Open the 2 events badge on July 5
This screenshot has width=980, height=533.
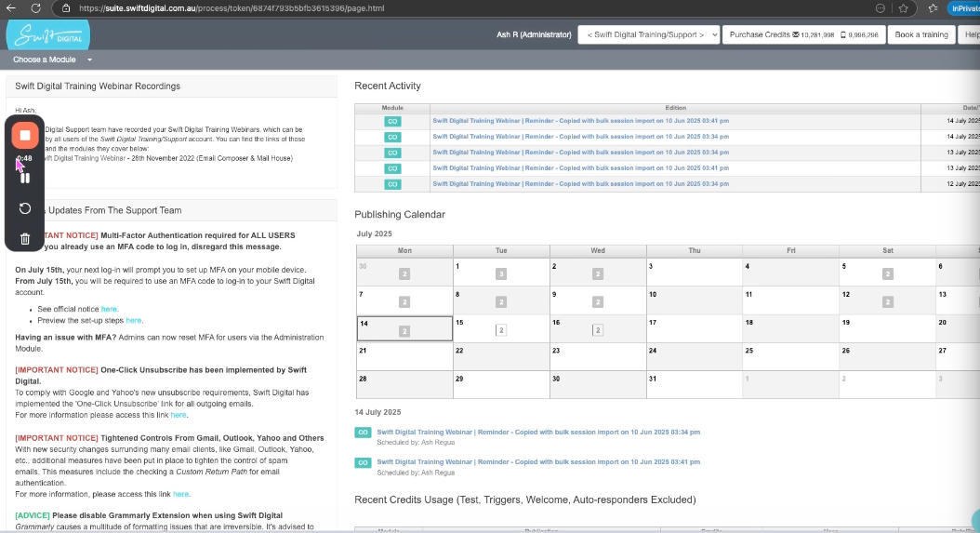click(x=888, y=274)
